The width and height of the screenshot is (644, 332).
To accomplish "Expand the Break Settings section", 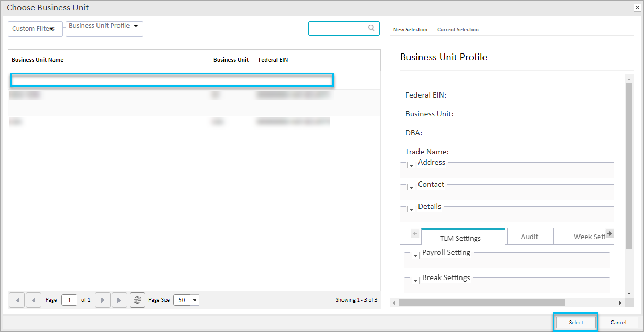I will pos(416,281).
